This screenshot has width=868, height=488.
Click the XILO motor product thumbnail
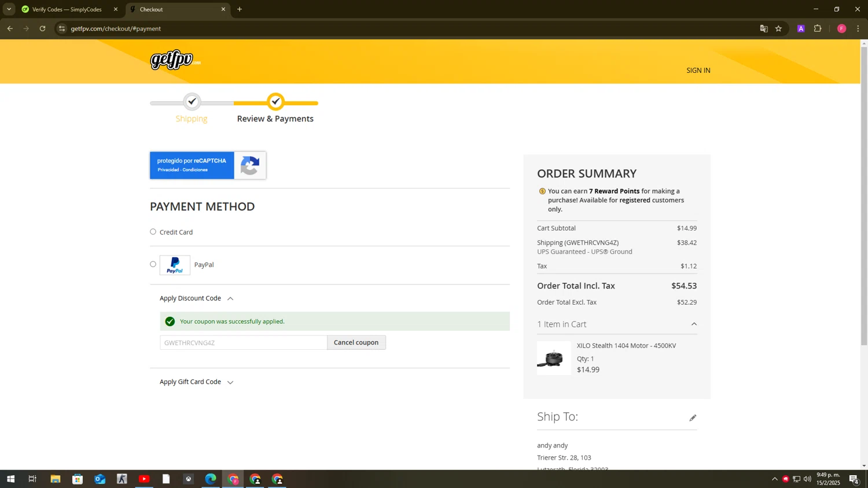(554, 358)
